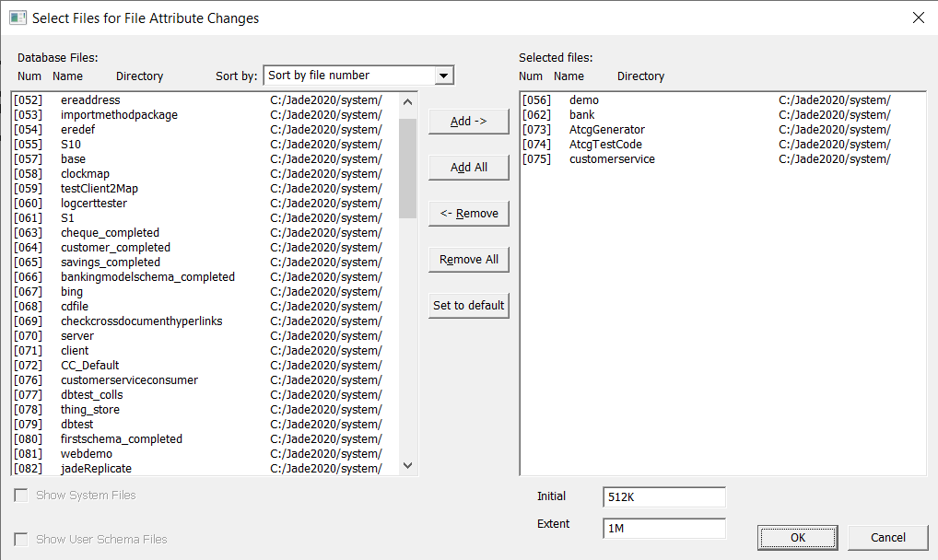This screenshot has height=560, width=938.
Task: Select the AtcgGenerator entry in selected files
Action: [x=606, y=130]
